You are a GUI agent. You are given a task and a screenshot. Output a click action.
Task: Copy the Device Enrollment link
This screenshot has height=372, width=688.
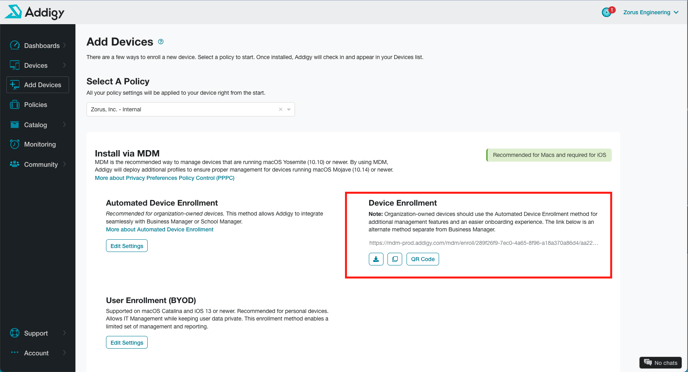coord(394,259)
